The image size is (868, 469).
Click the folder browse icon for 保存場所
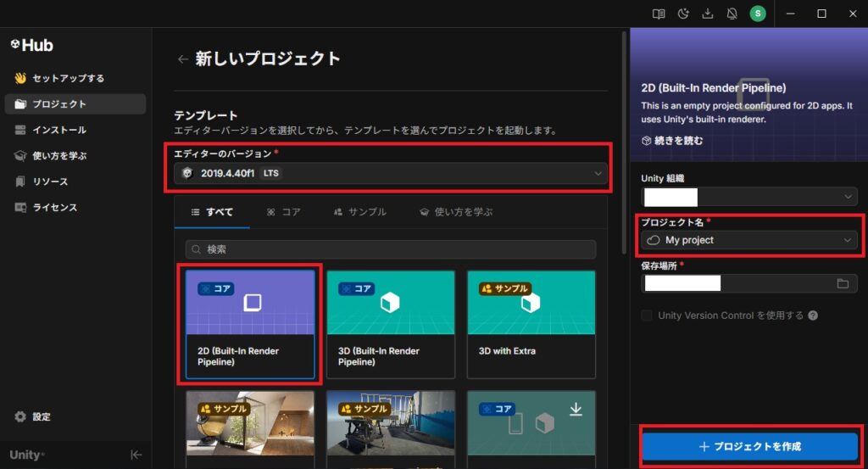pyautogui.click(x=843, y=283)
